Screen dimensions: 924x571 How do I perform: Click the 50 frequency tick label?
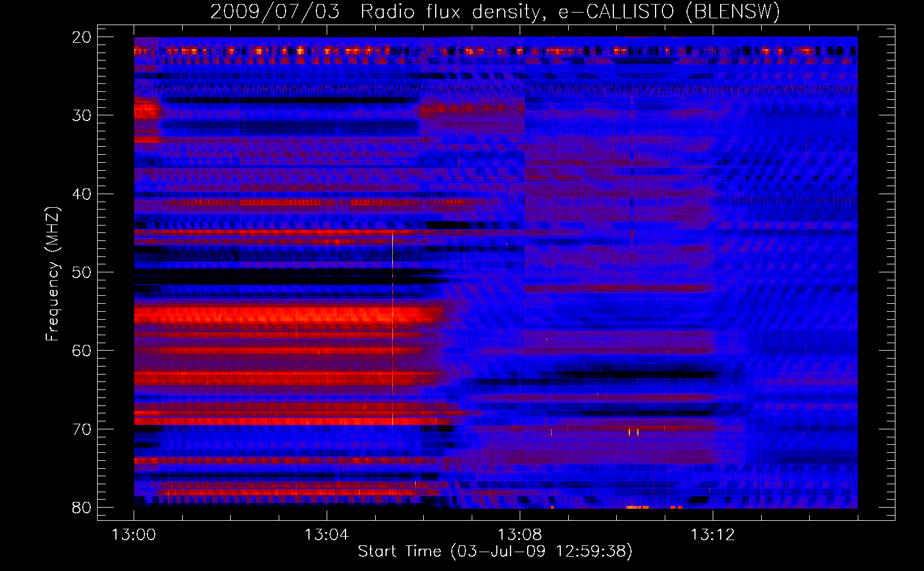click(82, 272)
